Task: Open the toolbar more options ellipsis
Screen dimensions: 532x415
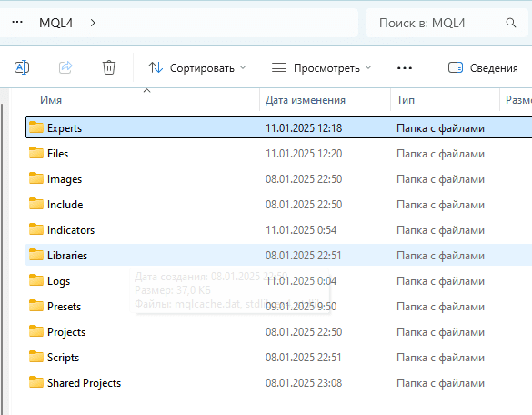Action: click(x=405, y=68)
